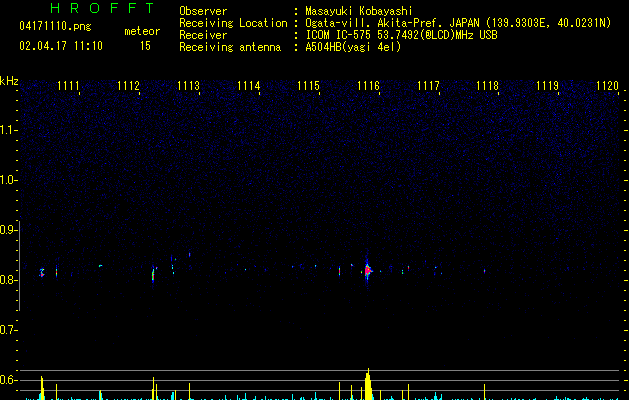Click the 1120 time axis label
The height and width of the screenshot is (400, 629).
(x=607, y=86)
